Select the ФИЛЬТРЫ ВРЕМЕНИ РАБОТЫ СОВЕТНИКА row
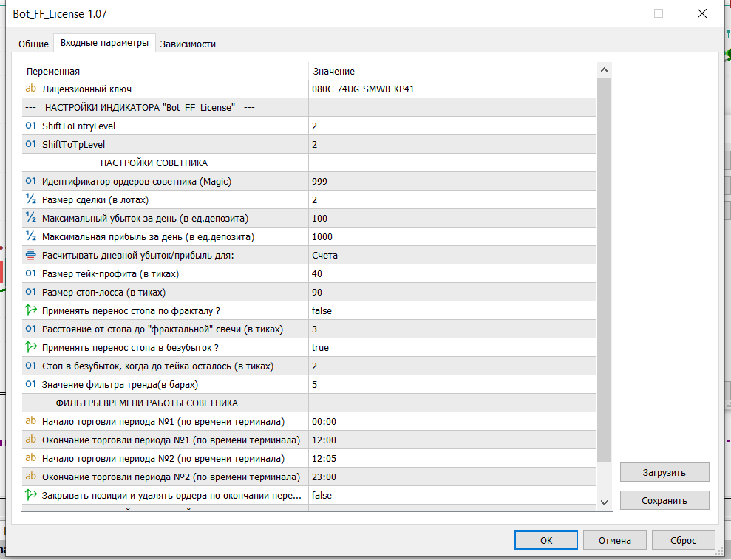731x560 pixels. pyautogui.click(x=309, y=403)
